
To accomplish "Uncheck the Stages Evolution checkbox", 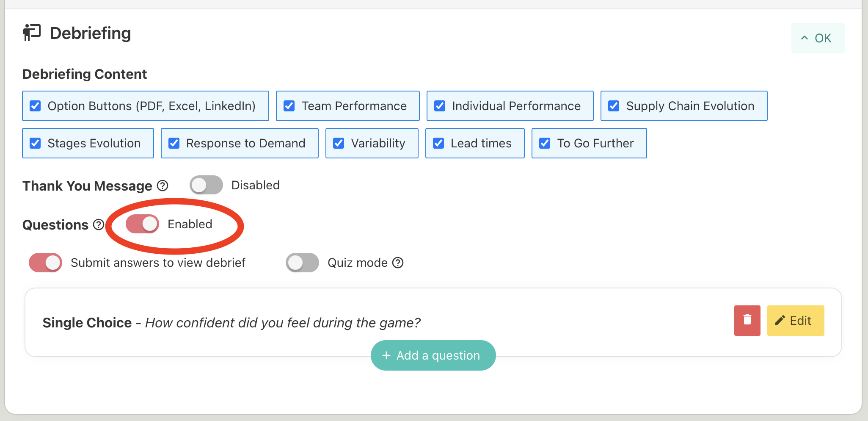I will point(36,143).
